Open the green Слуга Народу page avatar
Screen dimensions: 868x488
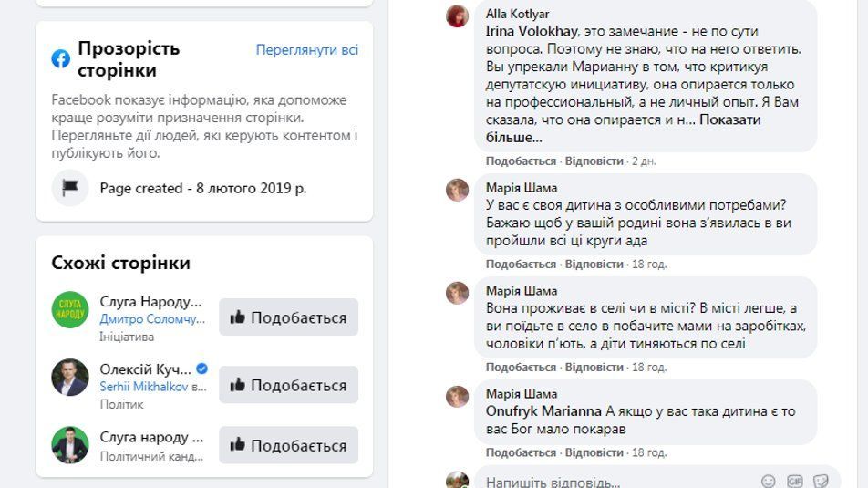70,310
